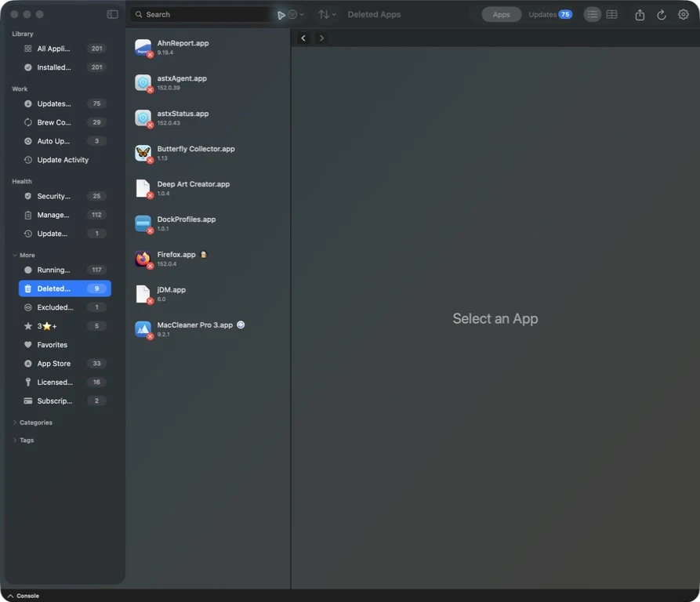Open the sort order dropdown
Image resolution: width=700 pixels, height=602 pixels.
click(327, 14)
